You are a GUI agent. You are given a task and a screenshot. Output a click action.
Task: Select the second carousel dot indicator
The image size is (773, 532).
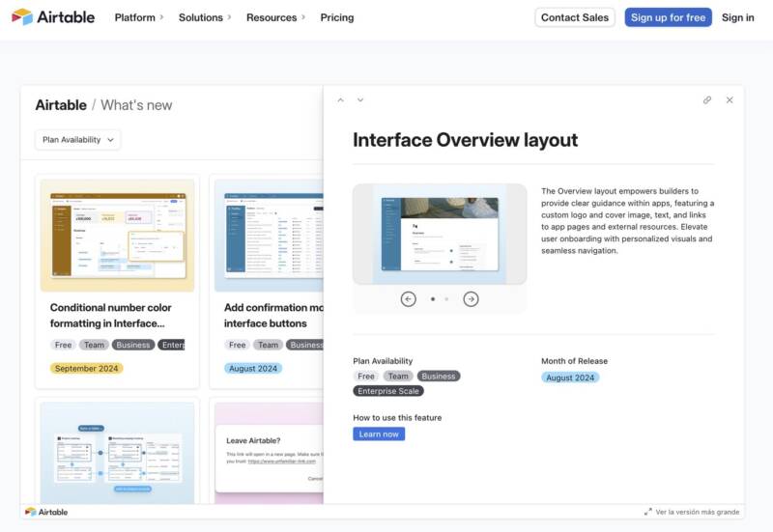pos(446,299)
